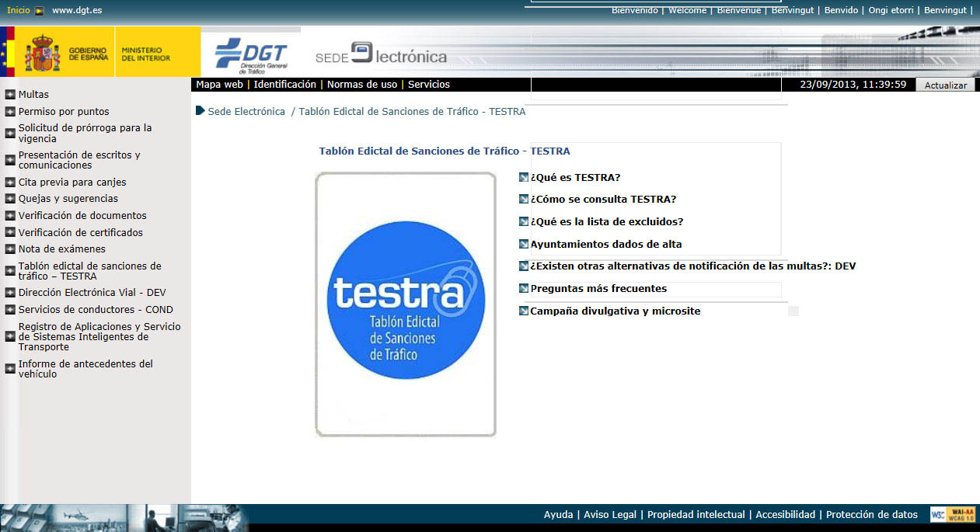This screenshot has width=980, height=532.
Task: Click the plus icon beside Permiso por puntos
Action: pos(10,112)
